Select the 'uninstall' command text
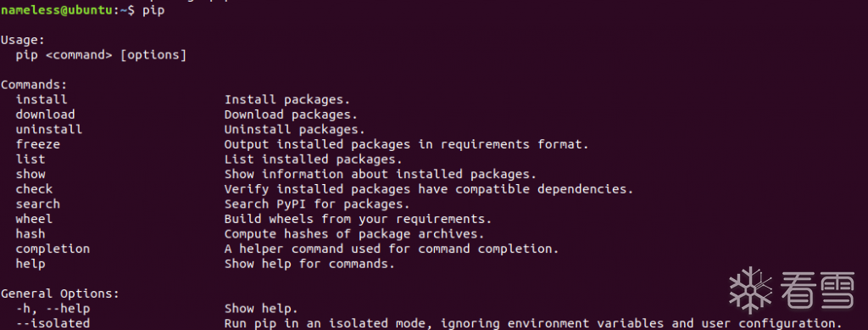 coord(48,130)
